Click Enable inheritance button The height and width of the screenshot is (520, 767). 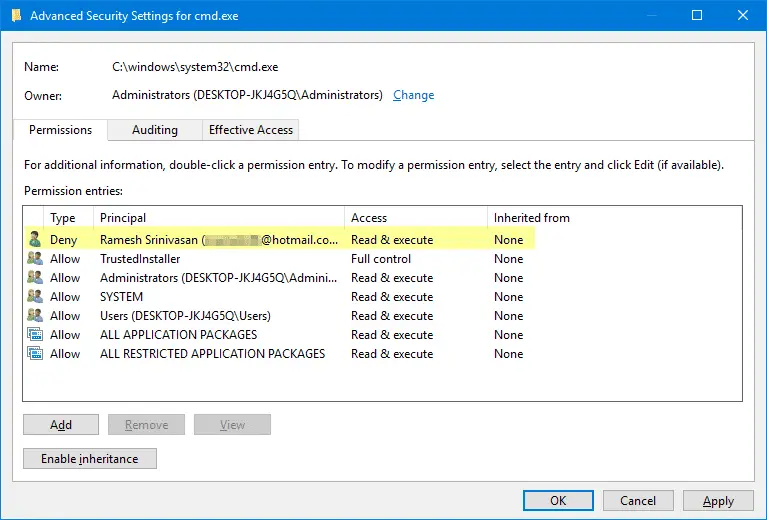coord(90,459)
